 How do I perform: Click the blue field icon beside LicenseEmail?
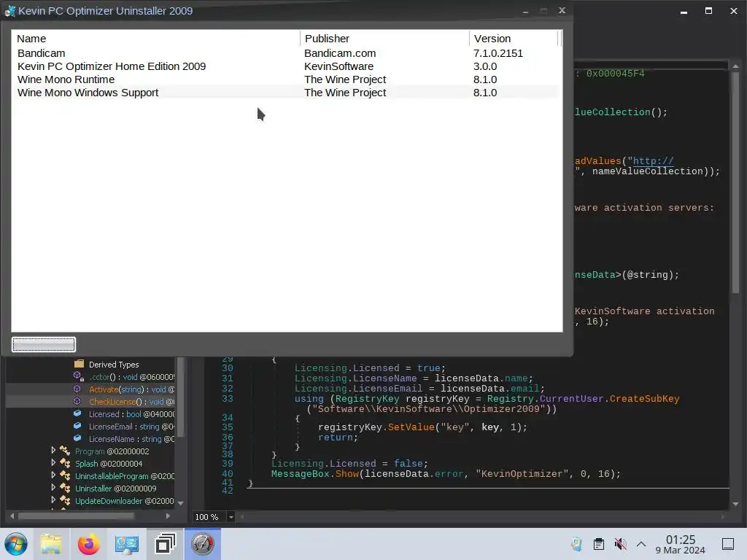click(x=77, y=426)
